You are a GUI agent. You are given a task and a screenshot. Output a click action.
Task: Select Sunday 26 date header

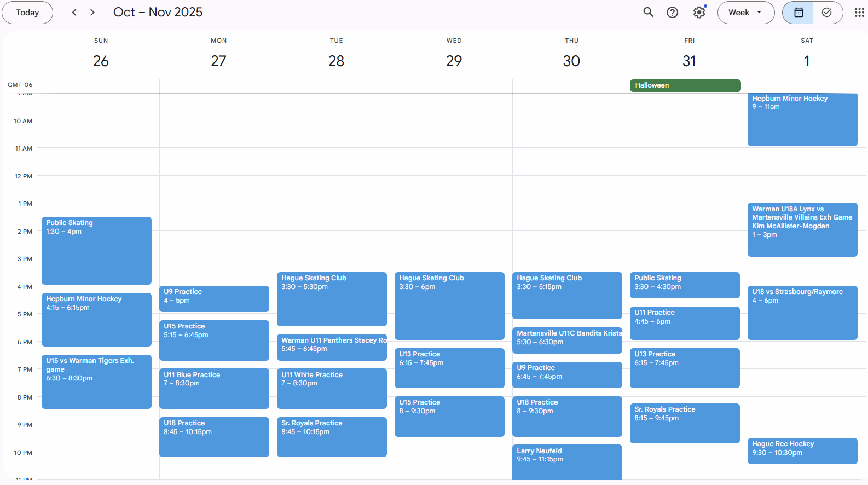[101, 61]
